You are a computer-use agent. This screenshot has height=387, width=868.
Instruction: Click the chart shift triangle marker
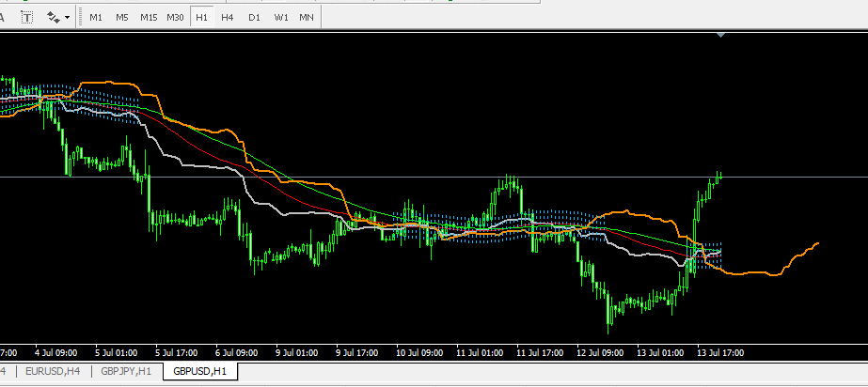point(720,36)
